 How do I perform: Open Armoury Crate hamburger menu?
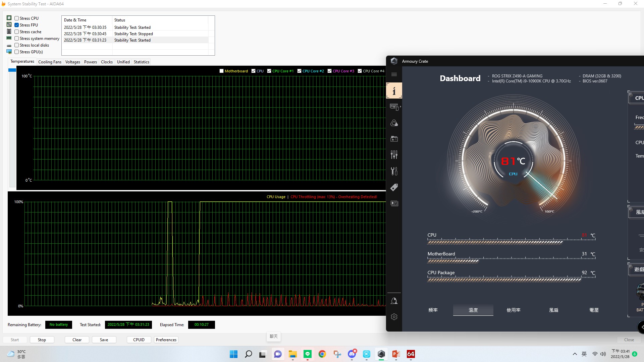click(x=394, y=74)
